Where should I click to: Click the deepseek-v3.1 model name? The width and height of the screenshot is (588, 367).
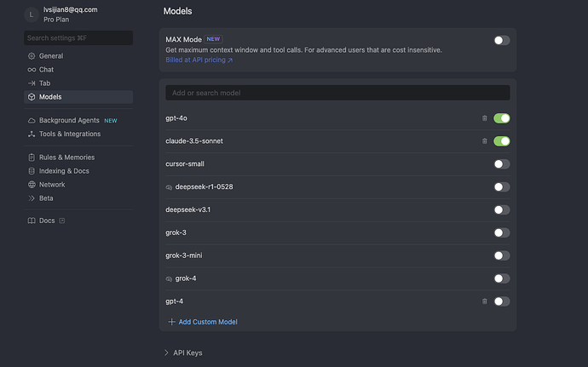point(187,209)
